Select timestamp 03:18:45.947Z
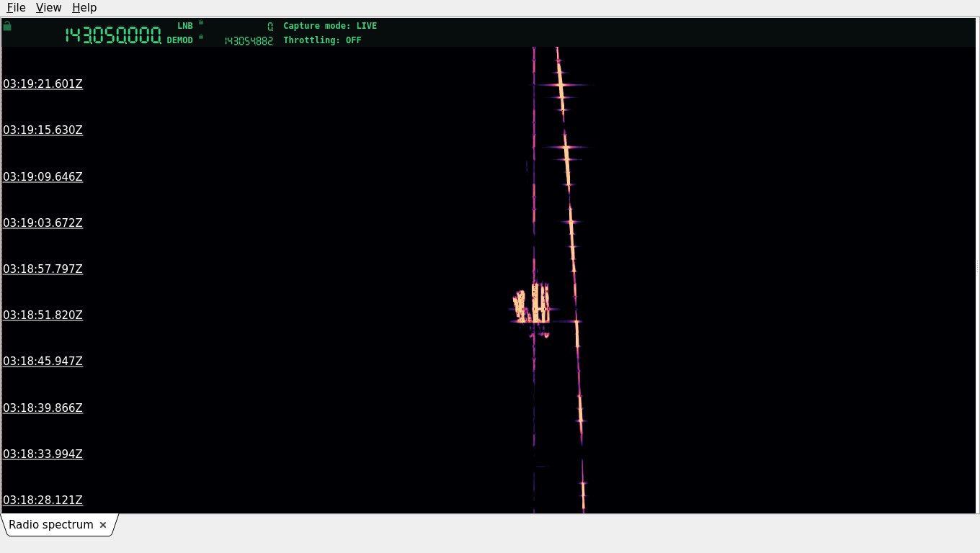The height and width of the screenshot is (553, 980). pos(43,361)
